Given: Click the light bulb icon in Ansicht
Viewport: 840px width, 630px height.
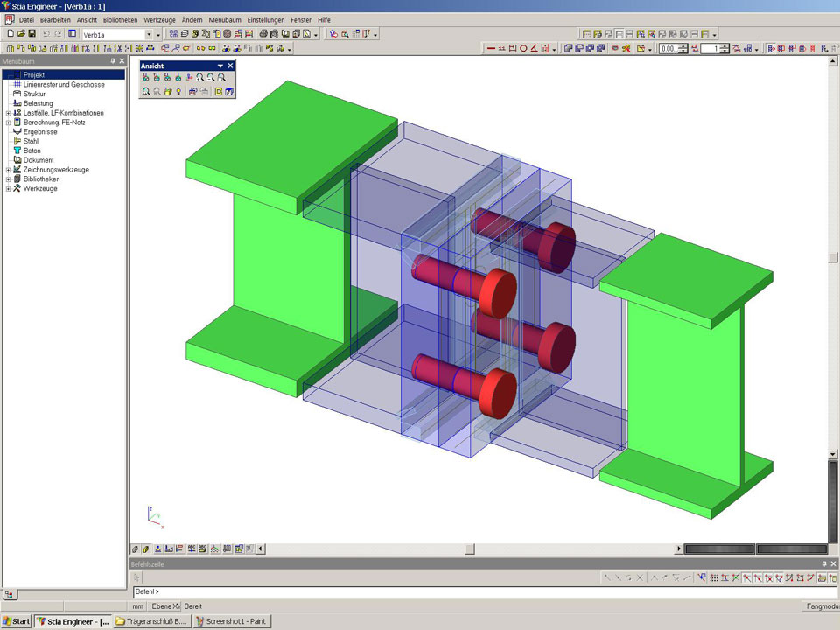Looking at the screenshot, I should [x=178, y=91].
